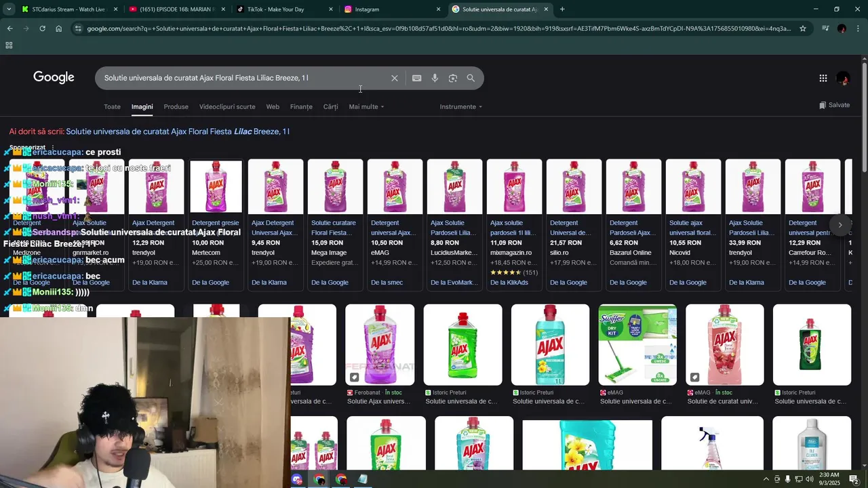Select the Cărți results filter
The width and height of the screenshot is (868, 488).
[x=330, y=106]
